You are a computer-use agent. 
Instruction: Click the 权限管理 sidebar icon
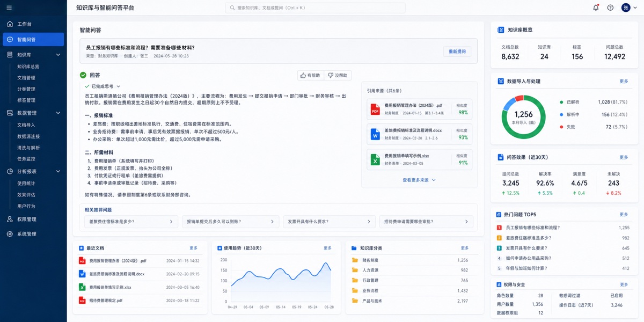click(10, 219)
